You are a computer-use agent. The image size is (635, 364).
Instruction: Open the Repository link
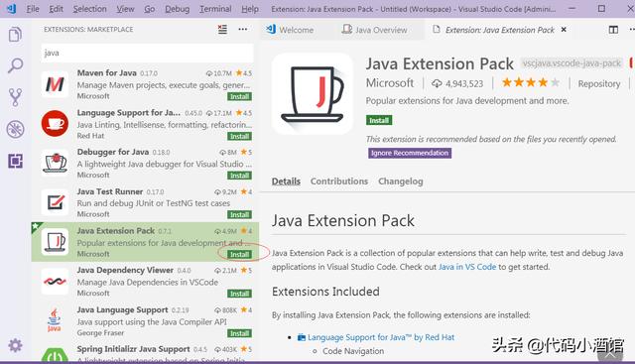(x=599, y=84)
